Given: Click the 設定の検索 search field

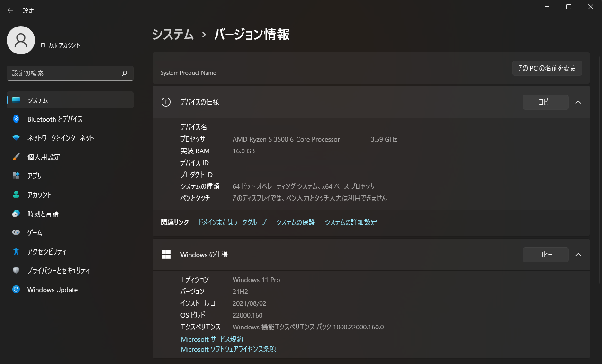Looking at the screenshot, I should (x=70, y=73).
